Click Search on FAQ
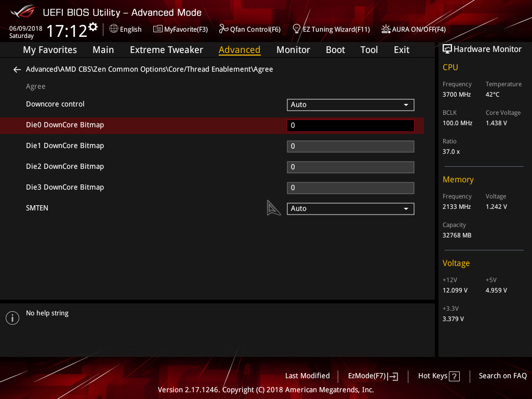The height and width of the screenshot is (399, 532). pos(502,376)
